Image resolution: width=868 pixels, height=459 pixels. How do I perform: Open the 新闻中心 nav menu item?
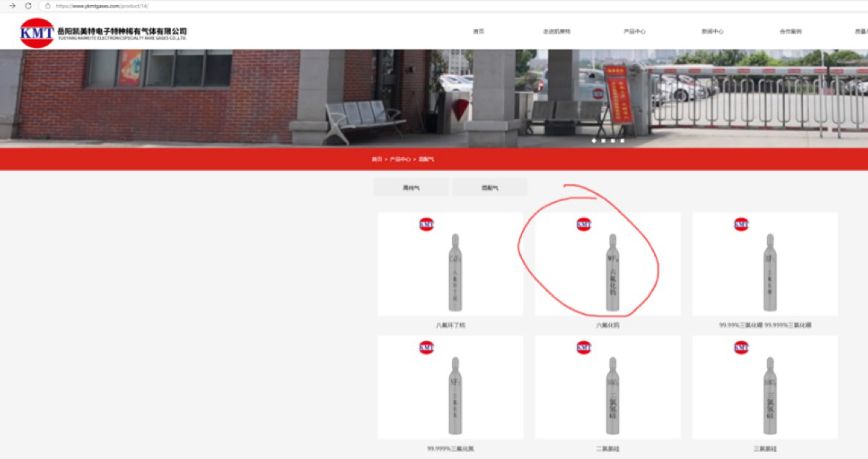pyautogui.click(x=712, y=31)
